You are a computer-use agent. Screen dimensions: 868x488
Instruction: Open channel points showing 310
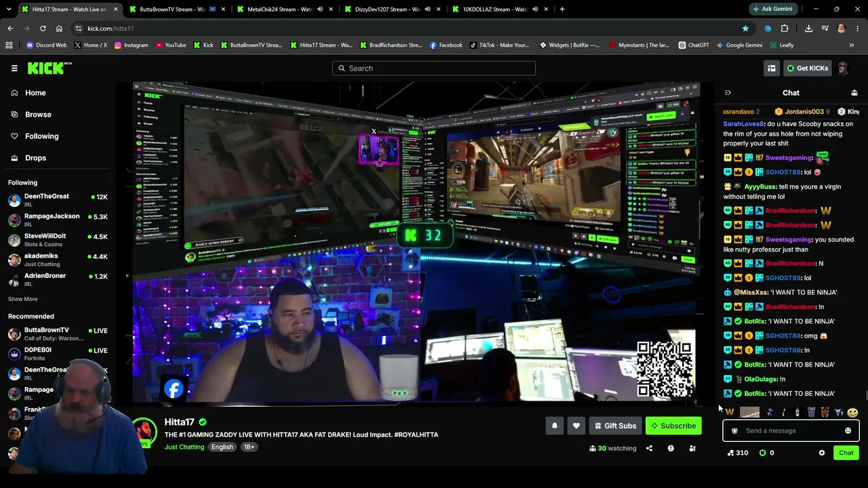738,453
